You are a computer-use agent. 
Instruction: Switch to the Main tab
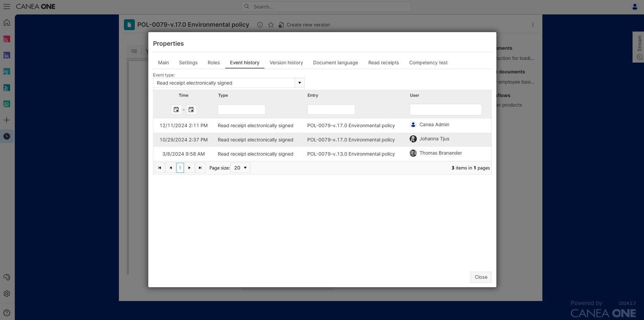[164, 63]
